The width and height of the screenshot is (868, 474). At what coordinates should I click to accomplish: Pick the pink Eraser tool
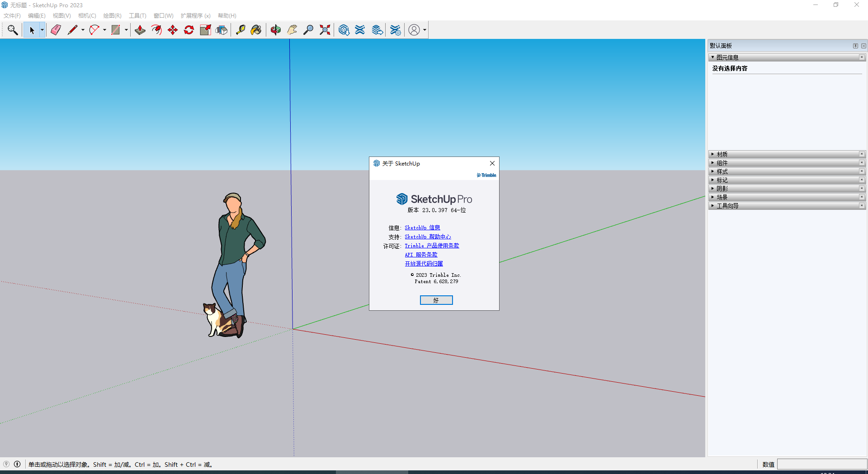click(56, 30)
